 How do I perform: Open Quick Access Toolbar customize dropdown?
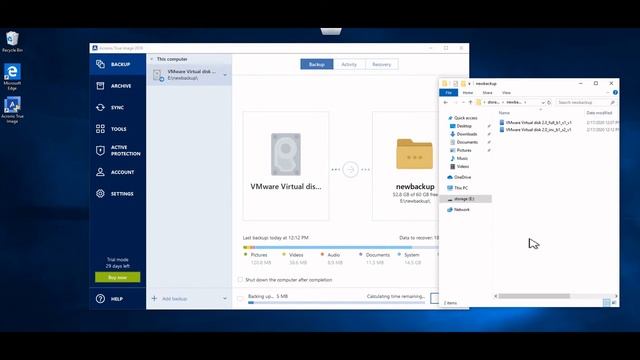pyautogui.click(x=469, y=84)
